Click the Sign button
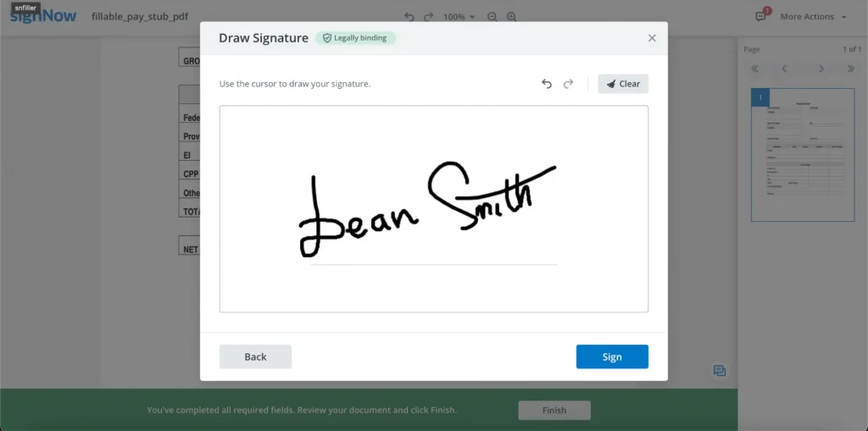 612,356
